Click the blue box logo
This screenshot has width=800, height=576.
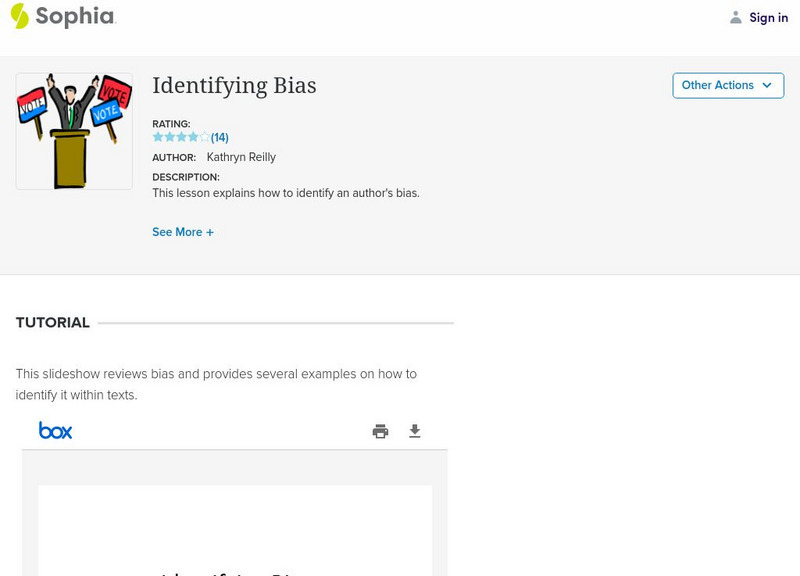[x=55, y=431]
